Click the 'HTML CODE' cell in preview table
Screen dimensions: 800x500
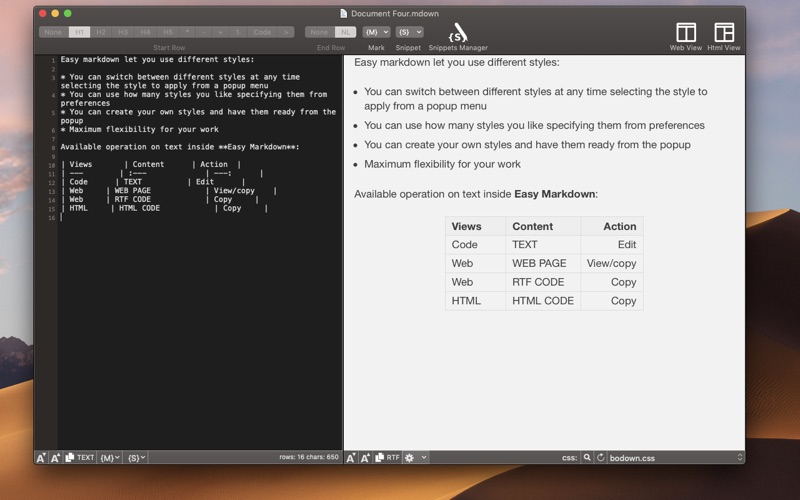[x=543, y=301]
